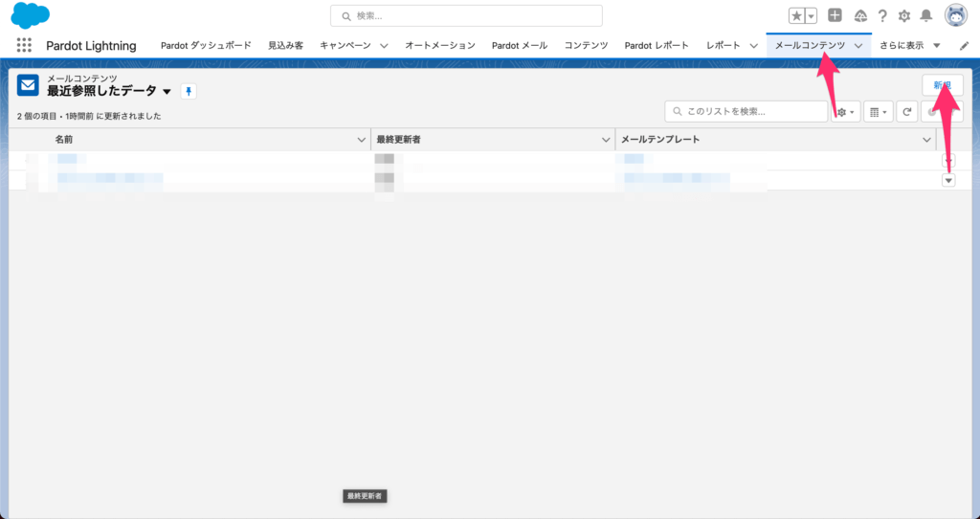Edit navigation items with the pencil icon
Screen dimensions: 980x519
point(964,45)
